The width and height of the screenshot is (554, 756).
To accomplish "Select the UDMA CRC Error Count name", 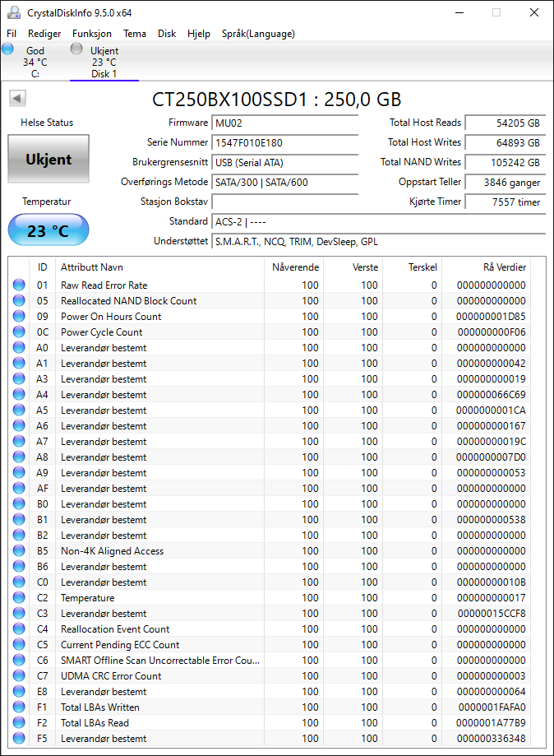I will 111,676.
